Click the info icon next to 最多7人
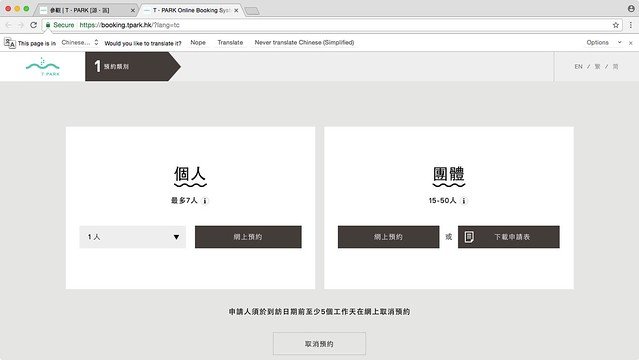639x360 pixels. [x=205, y=201]
